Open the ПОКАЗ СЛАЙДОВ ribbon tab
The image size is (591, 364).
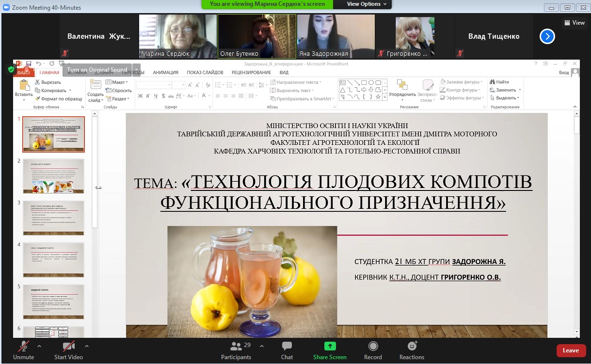[205, 73]
